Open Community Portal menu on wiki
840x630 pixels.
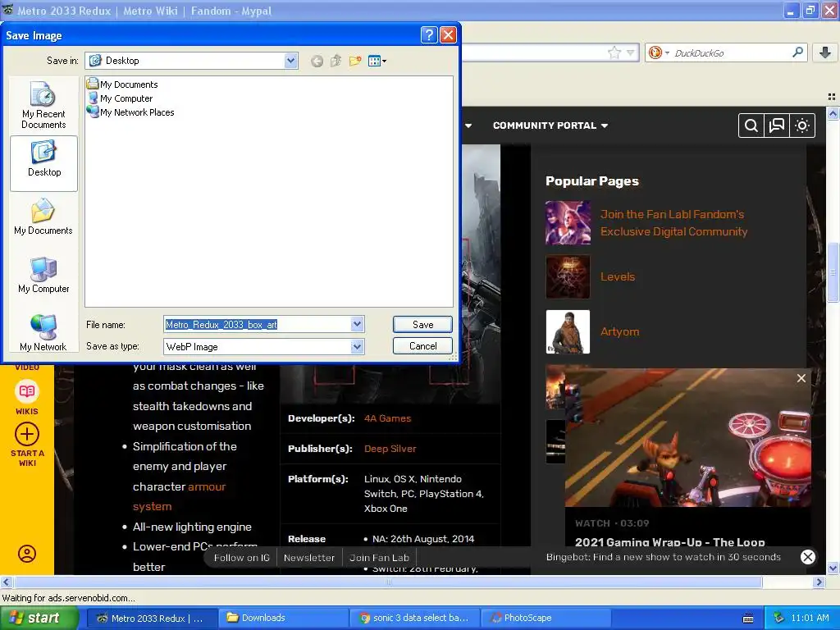point(550,126)
